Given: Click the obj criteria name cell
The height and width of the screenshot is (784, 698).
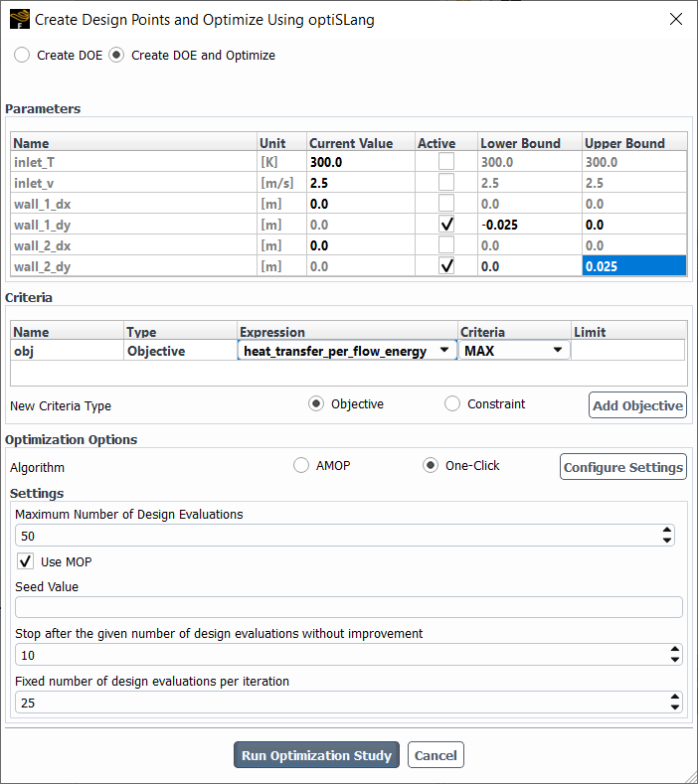Looking at the screenshot, I should (67, 351).
